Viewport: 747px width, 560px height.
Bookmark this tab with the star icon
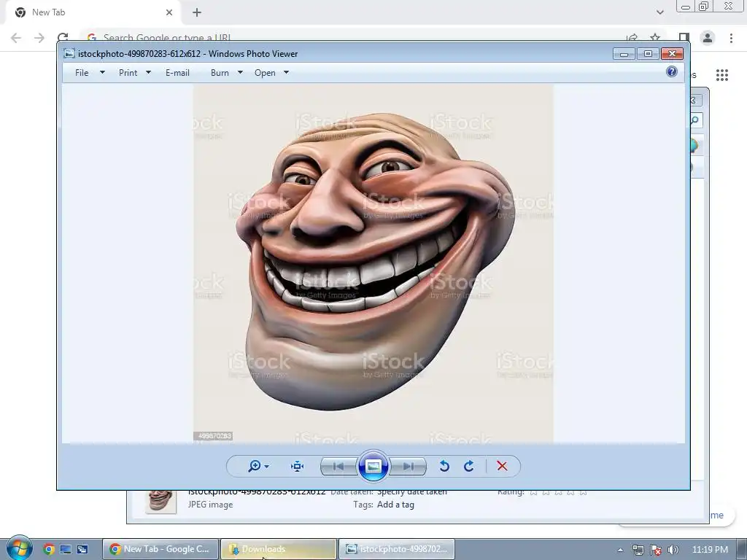656,38
